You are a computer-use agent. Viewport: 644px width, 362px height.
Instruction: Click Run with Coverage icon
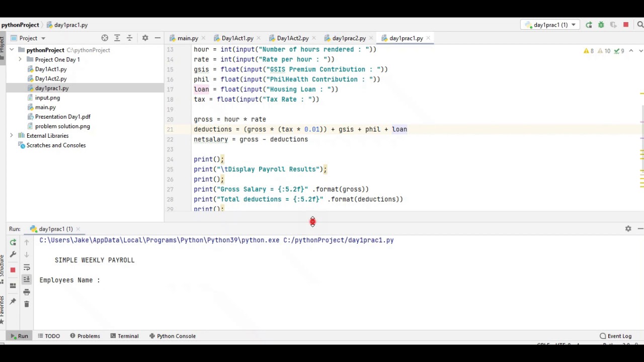point(613,25)
